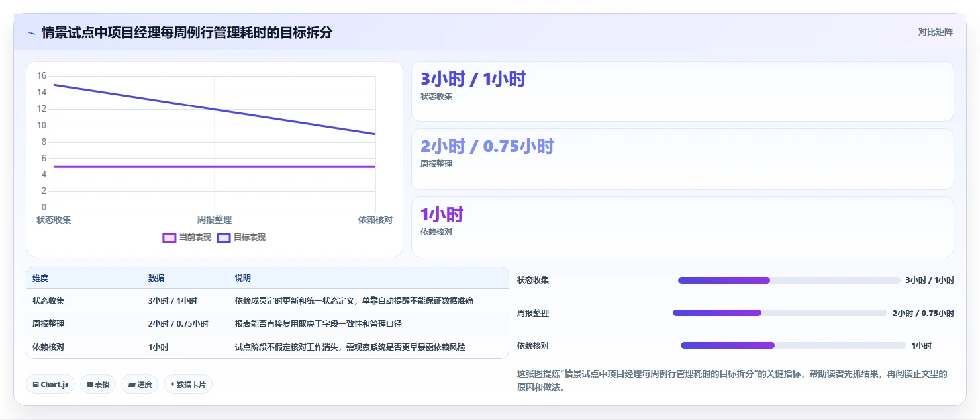Click the 说明 column header
Screen dimensions: 980x420
click(x=243, y=278)
